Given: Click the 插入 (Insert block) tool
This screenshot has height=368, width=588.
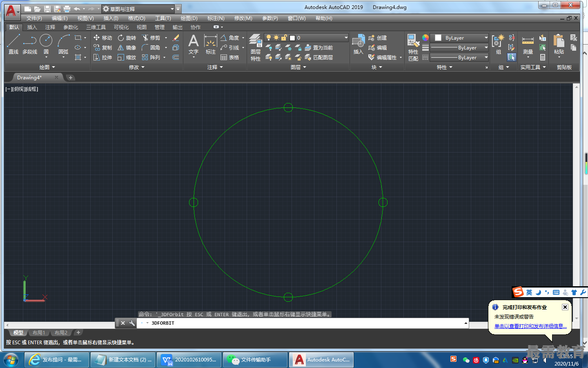Looking at the screenshot, I should click(358, 44).
